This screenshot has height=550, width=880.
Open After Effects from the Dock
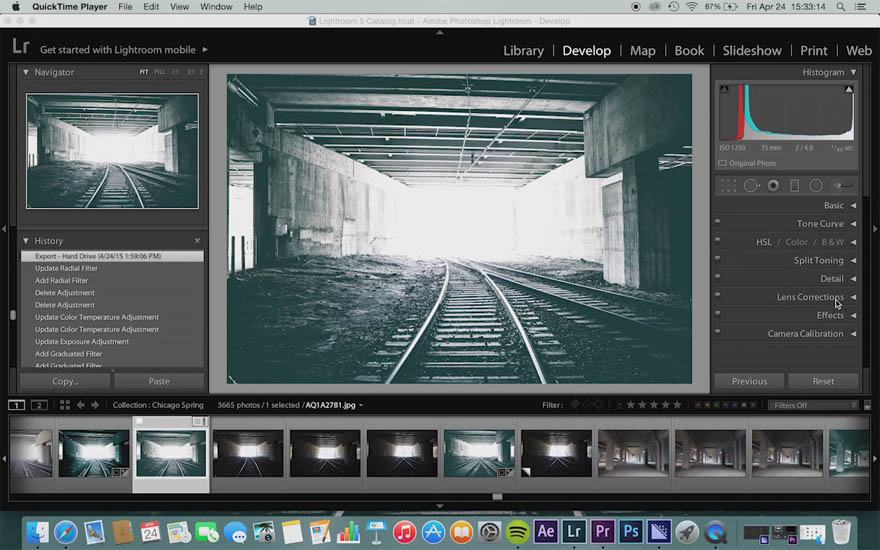(546, 531)
